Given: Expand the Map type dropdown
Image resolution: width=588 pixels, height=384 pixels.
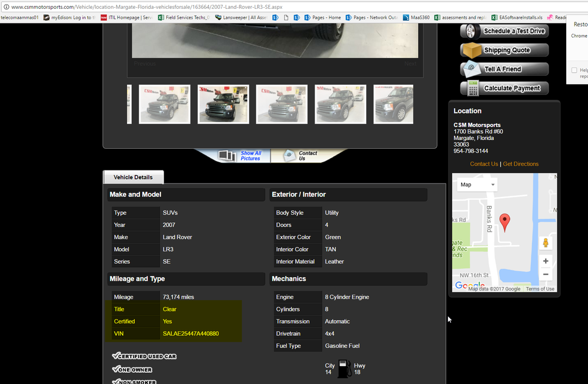Looking at the screenshot, I should (477, 185).
